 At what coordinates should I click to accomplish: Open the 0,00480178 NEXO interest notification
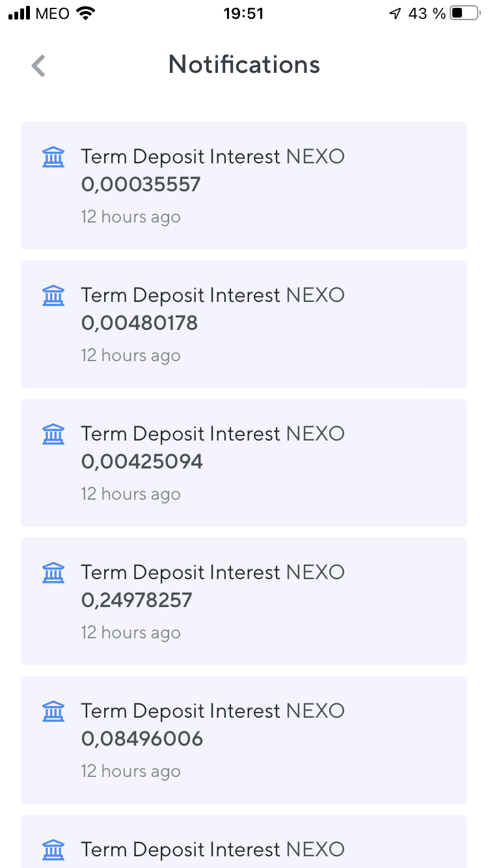244,324
